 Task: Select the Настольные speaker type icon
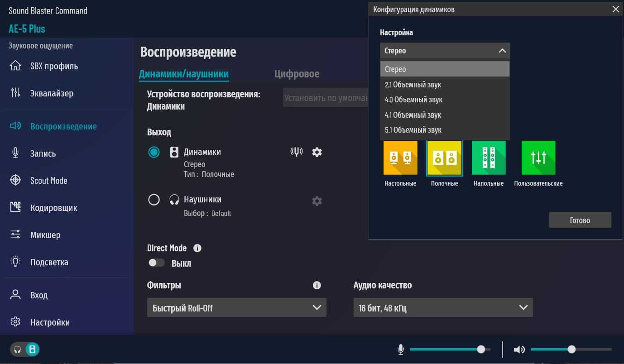(x=400, y=158)
